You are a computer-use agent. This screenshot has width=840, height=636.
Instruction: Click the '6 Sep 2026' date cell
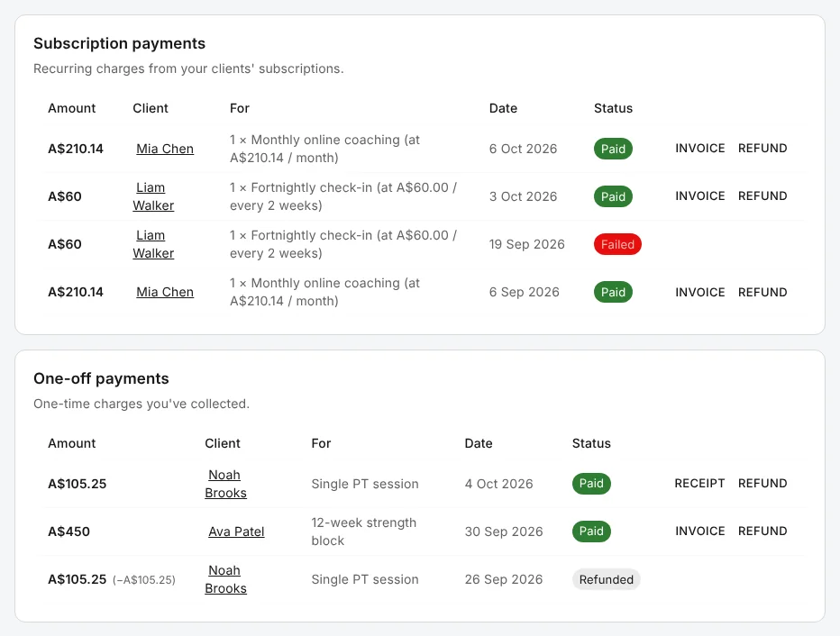pos(524,292)
